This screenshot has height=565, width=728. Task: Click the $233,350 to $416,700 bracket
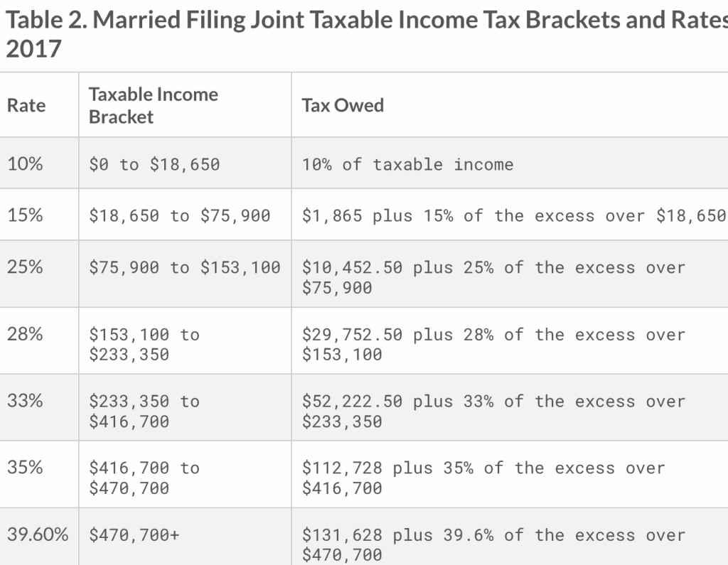[x=144, y=411]
